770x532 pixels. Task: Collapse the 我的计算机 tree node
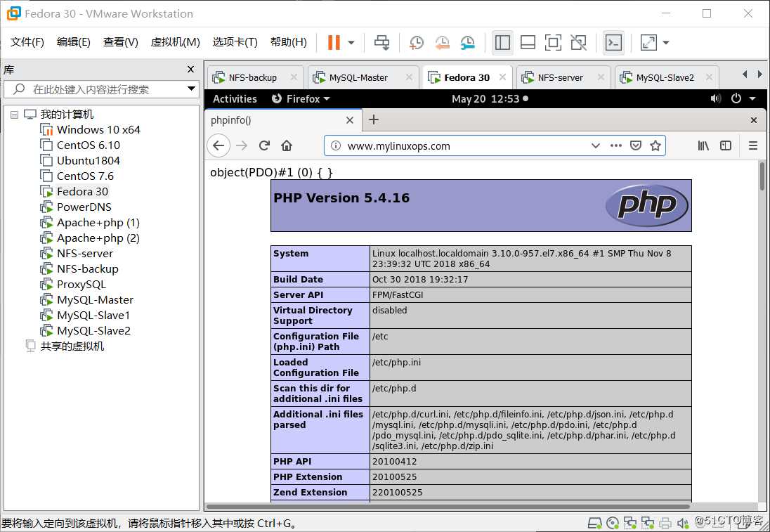14,115
